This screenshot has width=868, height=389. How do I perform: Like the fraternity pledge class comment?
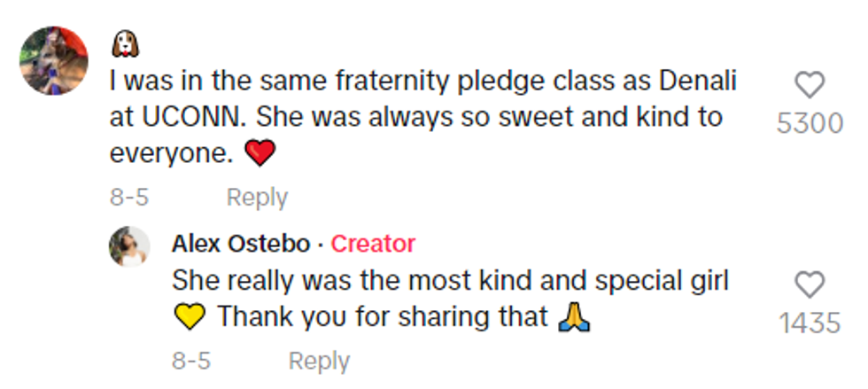point(810,84)
